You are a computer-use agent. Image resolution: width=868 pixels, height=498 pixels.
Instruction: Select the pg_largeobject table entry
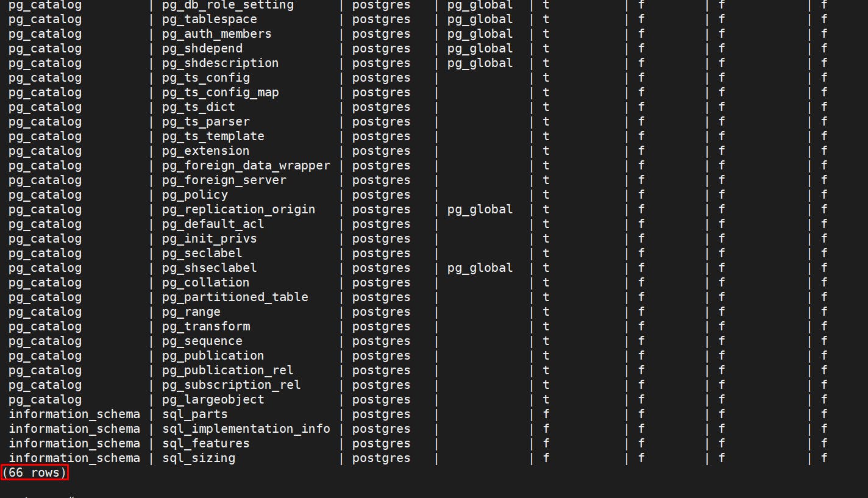(x=213, y=399)
